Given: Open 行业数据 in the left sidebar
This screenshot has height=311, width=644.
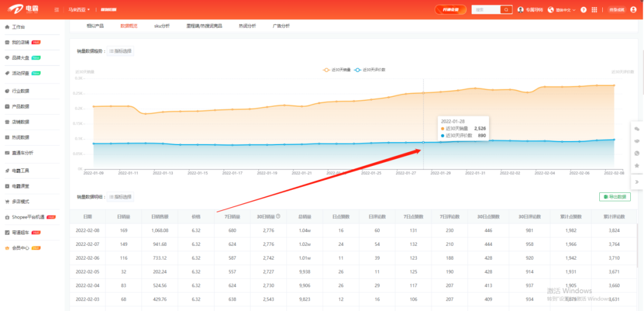Looking at the screenshot, I should click(20, 91).
